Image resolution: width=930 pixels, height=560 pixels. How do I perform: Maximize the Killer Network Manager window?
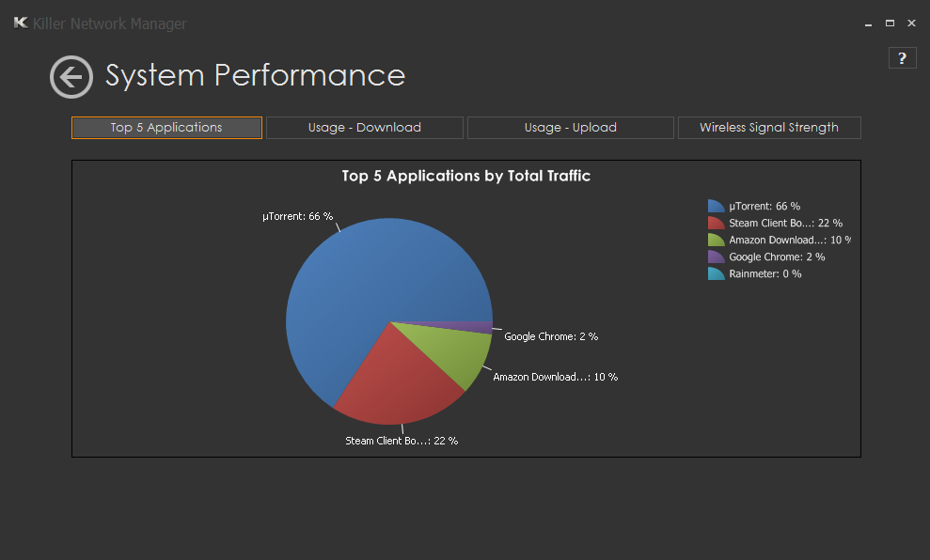tap(890, 23)
